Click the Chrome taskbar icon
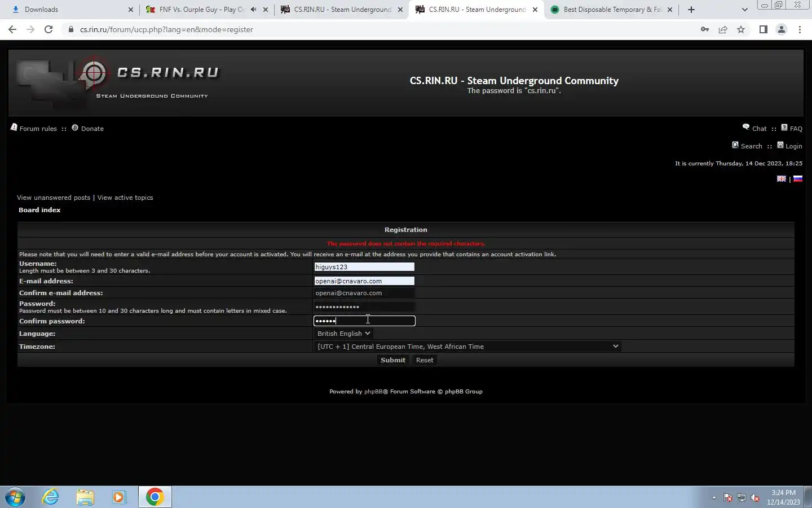Image resolution: width=812 pixels, height=508 pixels. point(155,497)
